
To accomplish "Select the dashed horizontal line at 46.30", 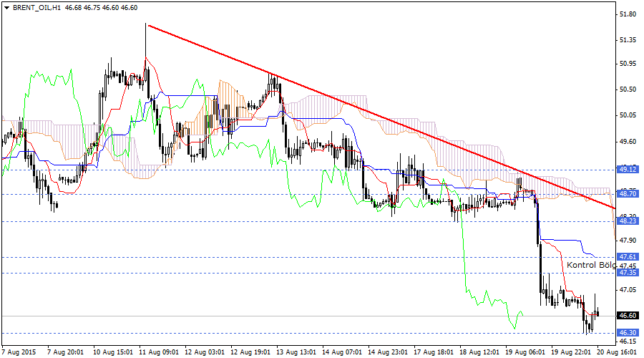I will (308, 333).
